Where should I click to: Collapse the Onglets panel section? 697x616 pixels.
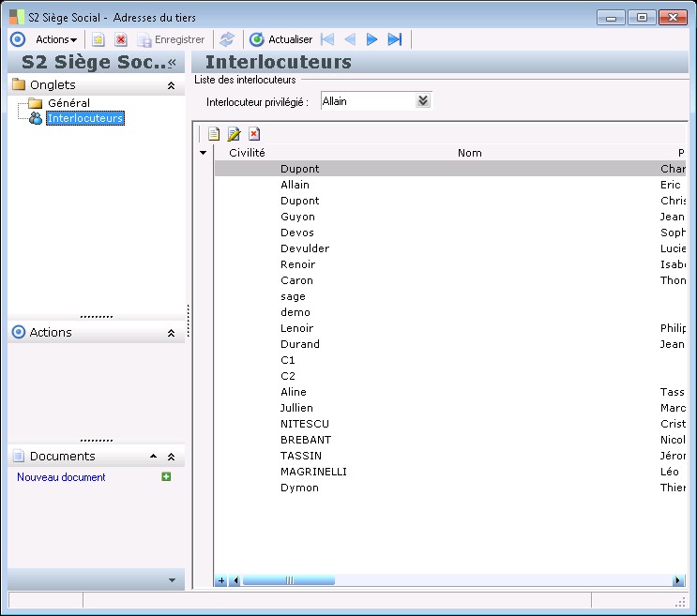[x=171, y=85]
